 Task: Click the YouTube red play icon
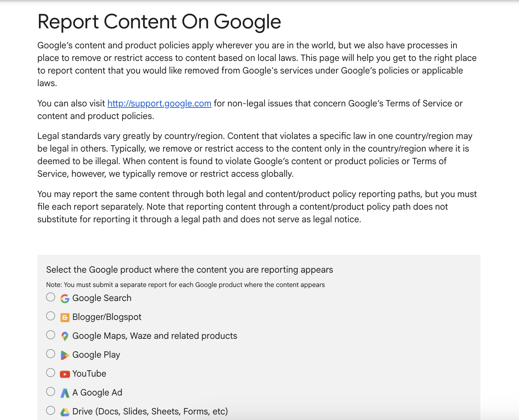coord(65,374)
